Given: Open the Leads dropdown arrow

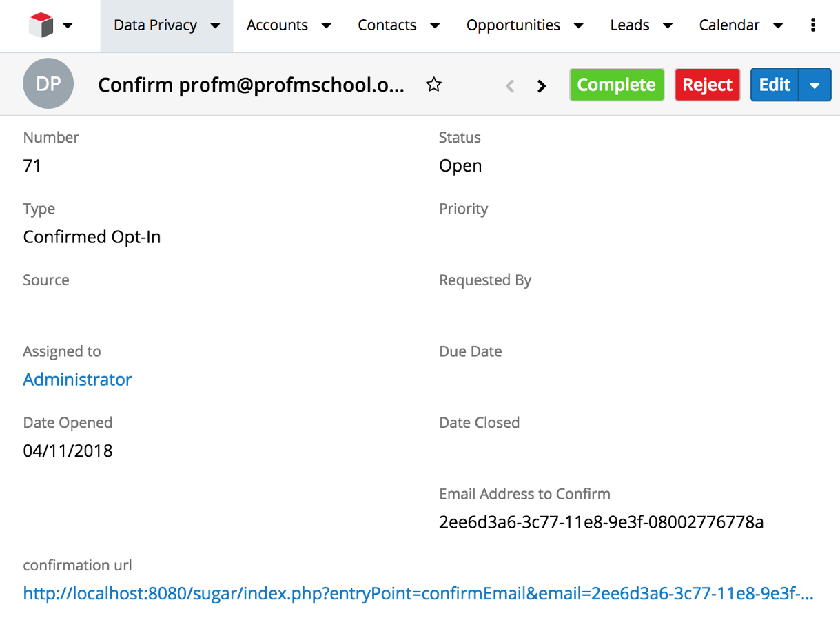Looking at the screenshot, I should 668,26.
